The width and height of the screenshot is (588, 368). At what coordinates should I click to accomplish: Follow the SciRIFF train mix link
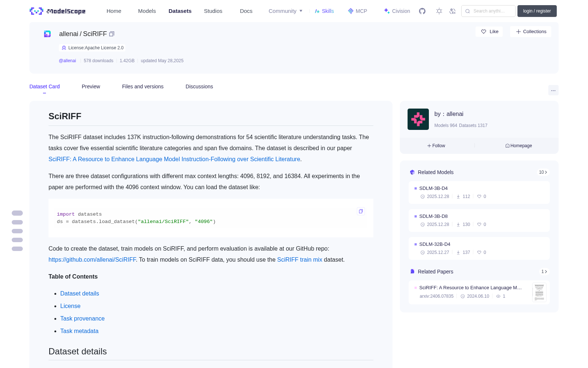coord(300,259)
